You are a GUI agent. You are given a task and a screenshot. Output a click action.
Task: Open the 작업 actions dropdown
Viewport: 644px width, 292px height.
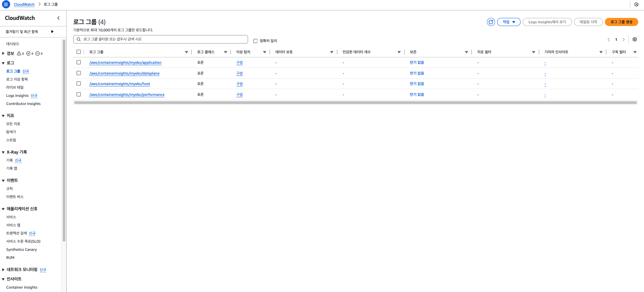coord(509,22)
